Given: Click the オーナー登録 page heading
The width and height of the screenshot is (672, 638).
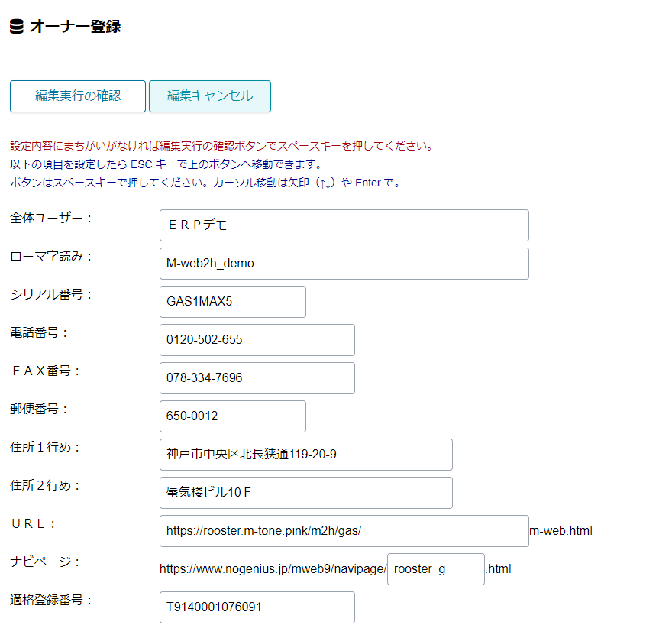Looking at the screenshot, I should [75, 27].
